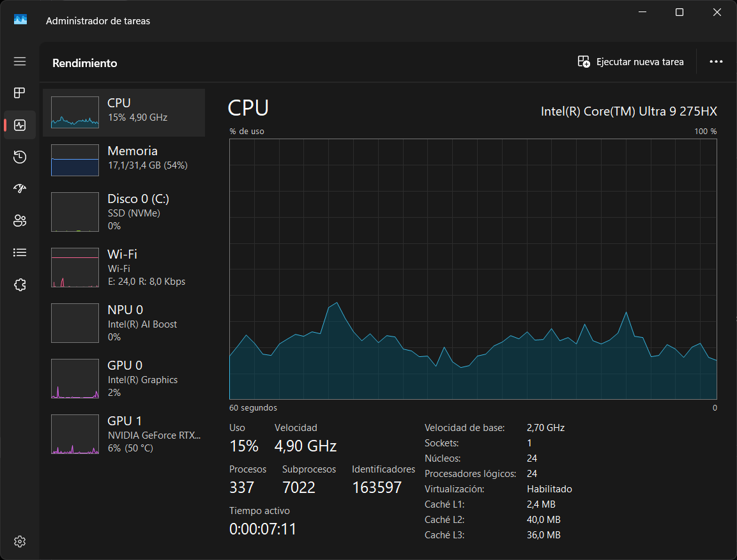Open the Services puzzle icon
This screenshot has height=560, width=737.
tap(20, 285)
